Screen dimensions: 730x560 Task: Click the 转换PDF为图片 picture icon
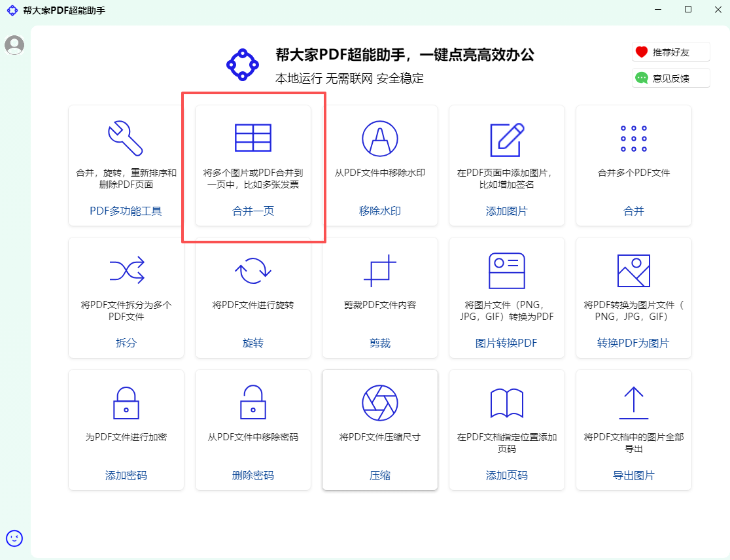coord(633,270)
